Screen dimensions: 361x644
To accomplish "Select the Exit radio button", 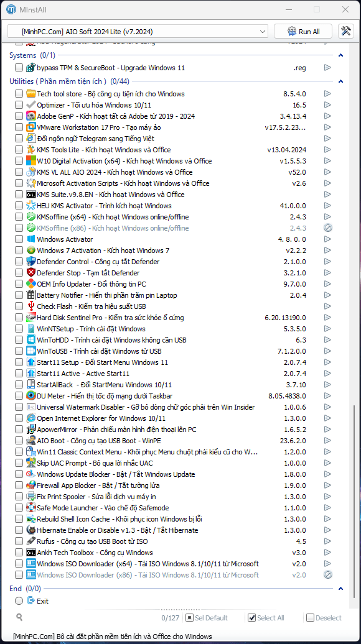I will (x=19, y=601).
